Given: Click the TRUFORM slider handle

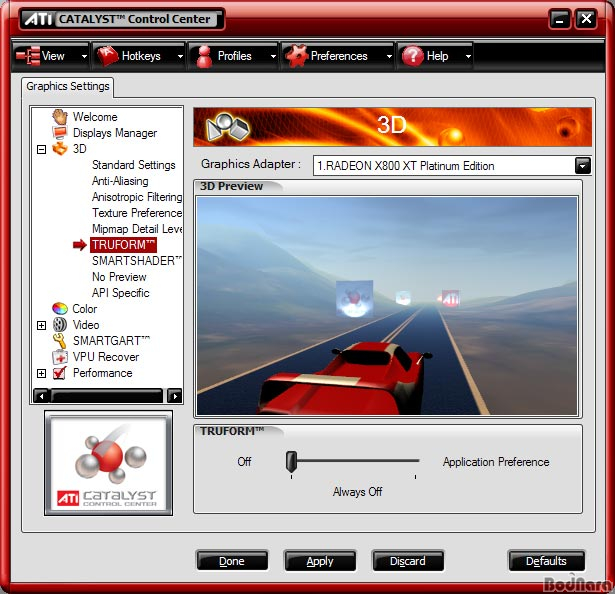Looking at the screenshot, I should coord(291,461).
